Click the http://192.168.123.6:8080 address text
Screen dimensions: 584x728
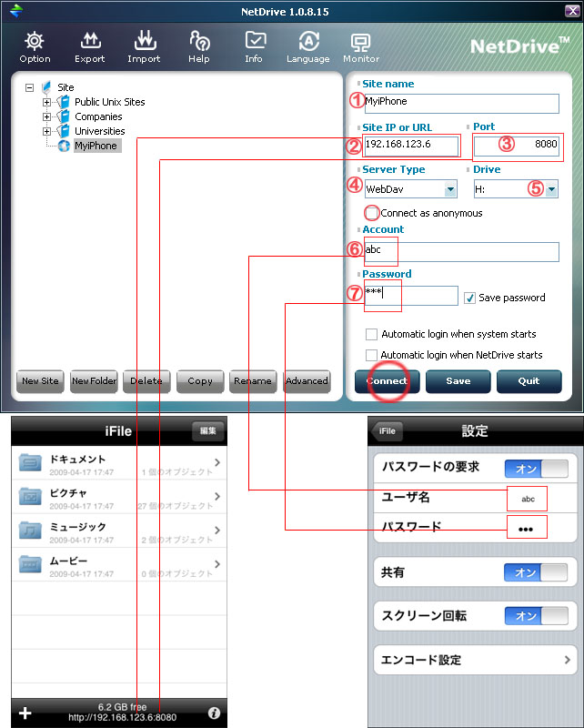click(x=123, y=717)
